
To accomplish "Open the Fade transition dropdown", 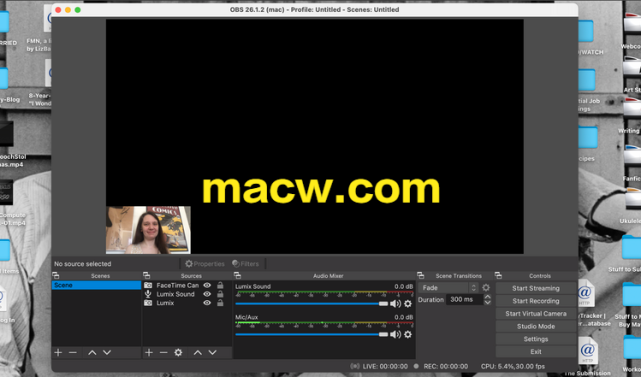I will pos(448,288).
